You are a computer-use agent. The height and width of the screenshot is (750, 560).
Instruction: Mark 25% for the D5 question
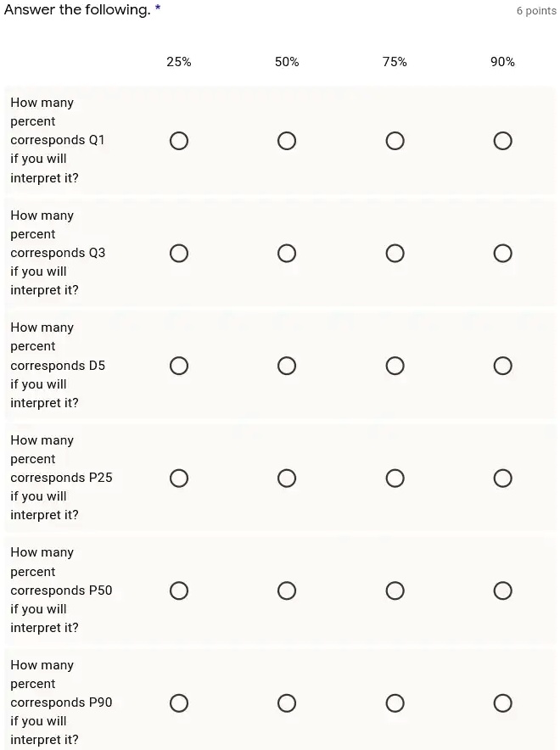point(179,366)
